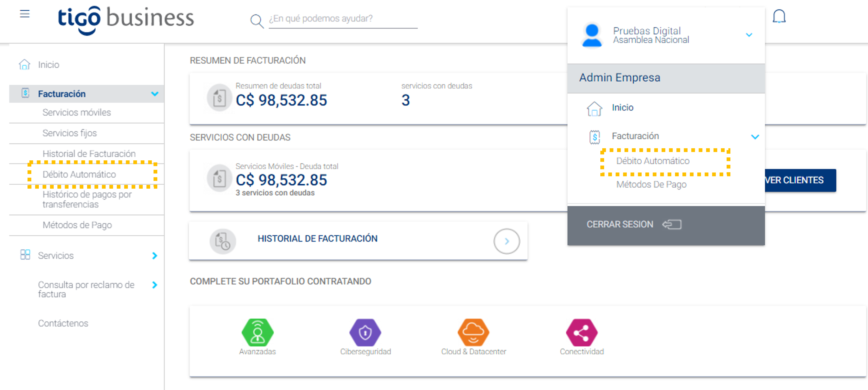Click the '3 servicios con deudas' text
Viewport: 868px width, 390px height.
[x=275, y=193]
